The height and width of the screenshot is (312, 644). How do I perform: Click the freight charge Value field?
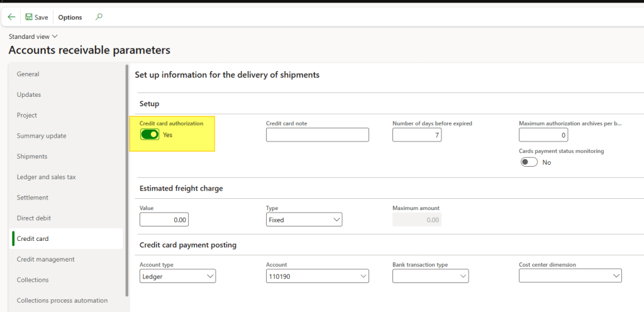click(x=164, y=220)
